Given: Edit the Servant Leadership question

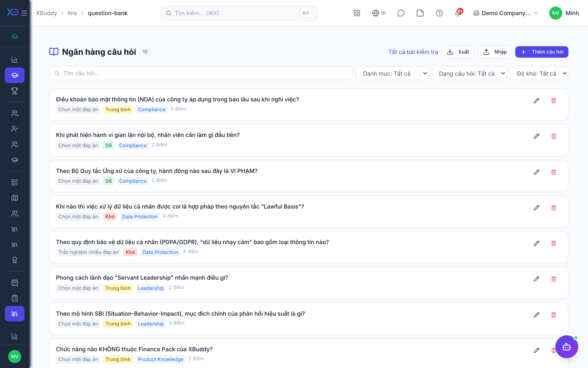Looking at the screenshot, I should click(537, 279).
